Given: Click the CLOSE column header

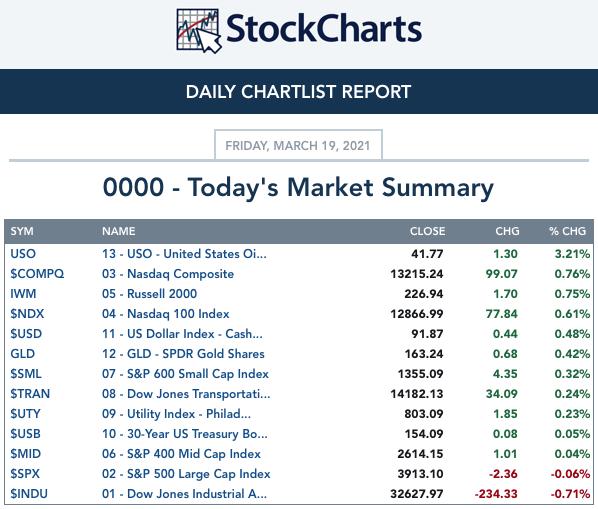Looking at the screenshot, I should pos(427,231).
